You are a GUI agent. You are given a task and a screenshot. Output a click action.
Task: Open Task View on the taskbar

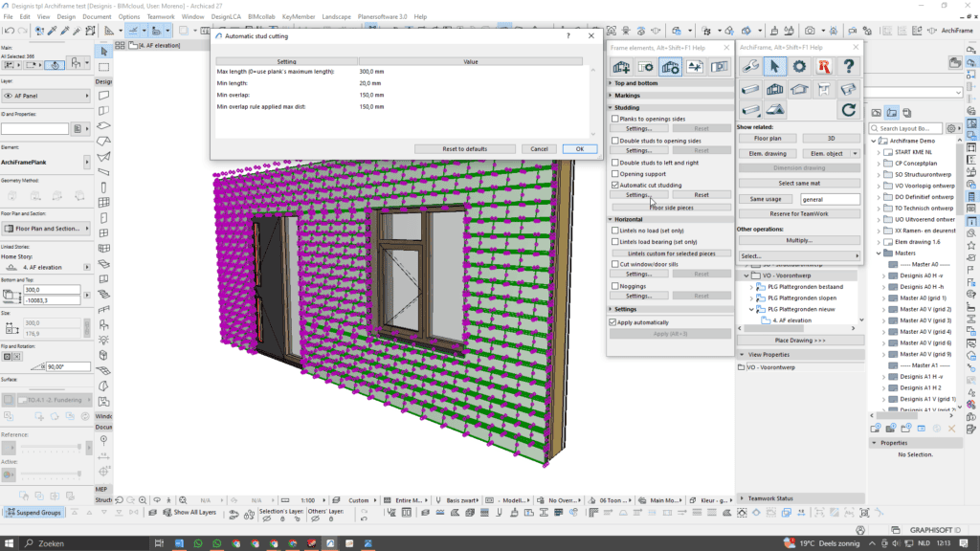[x=159, y=543]
